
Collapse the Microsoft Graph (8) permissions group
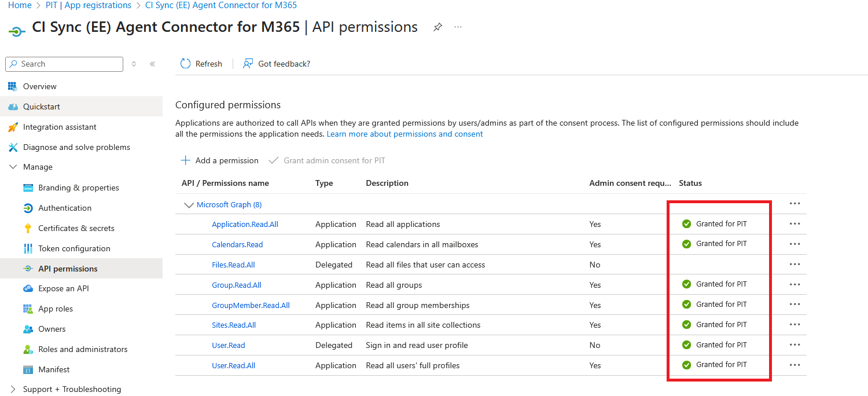click(188, 205)
